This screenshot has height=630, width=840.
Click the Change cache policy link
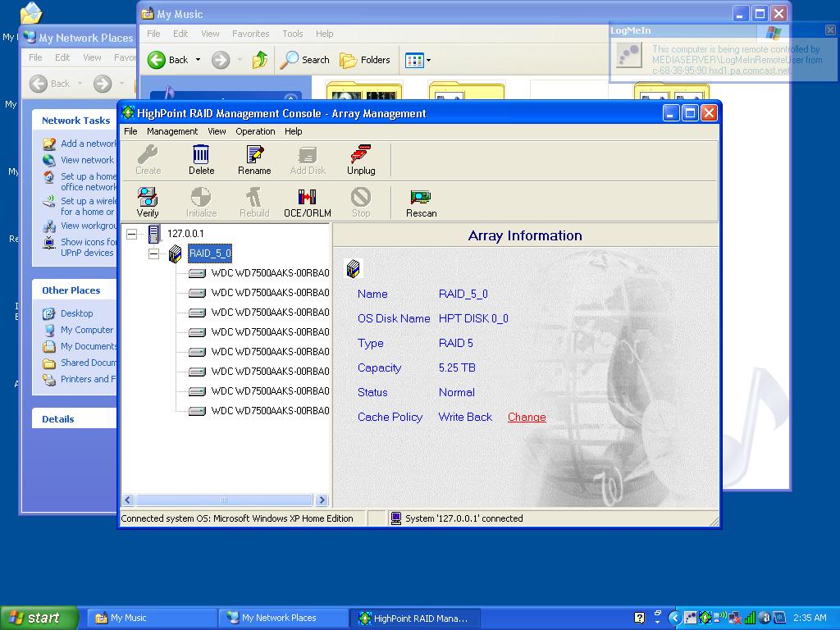(x=527, y=417)
